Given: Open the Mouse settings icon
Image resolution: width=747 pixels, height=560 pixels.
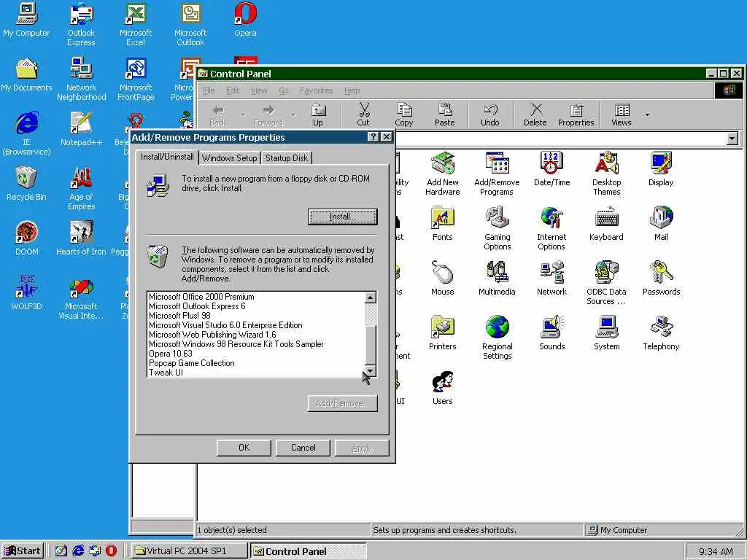Looking at the screenshot, I should [443, 278].
